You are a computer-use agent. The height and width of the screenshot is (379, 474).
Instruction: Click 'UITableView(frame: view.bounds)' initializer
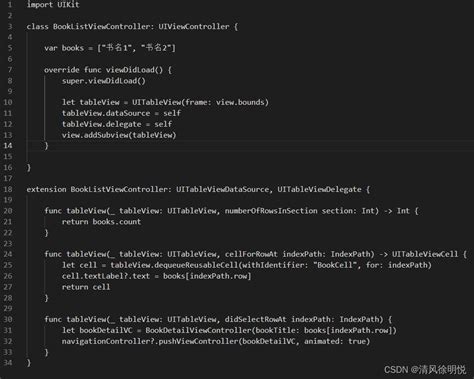coord(200,102)
